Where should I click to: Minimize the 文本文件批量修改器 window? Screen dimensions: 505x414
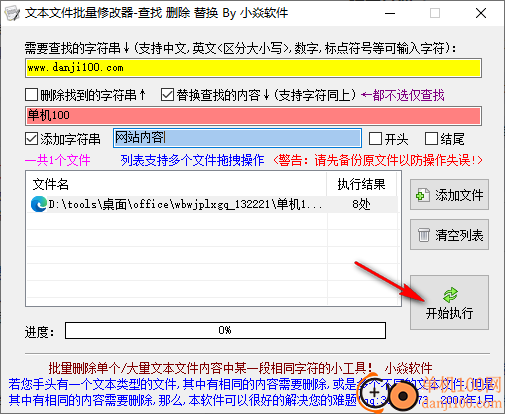click(390, 13)
